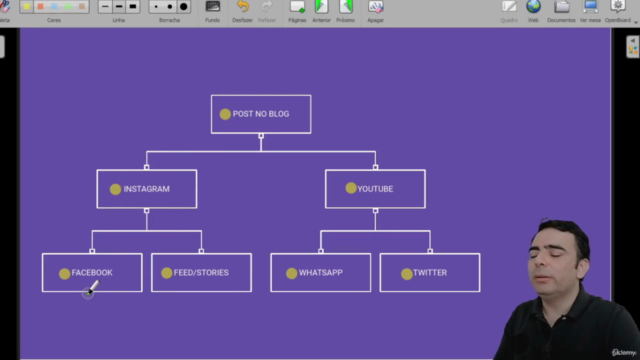
Task: Click the WHATSAPP box in the diagram
Action: [x=321, y=273]
